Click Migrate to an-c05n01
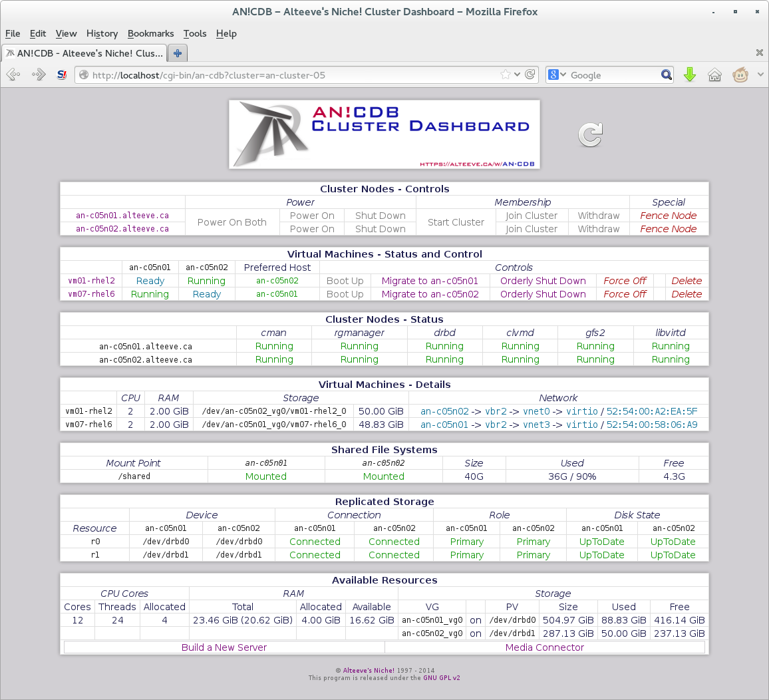The height and width of the screenshot is (700, 769). [x=430, y=281]
